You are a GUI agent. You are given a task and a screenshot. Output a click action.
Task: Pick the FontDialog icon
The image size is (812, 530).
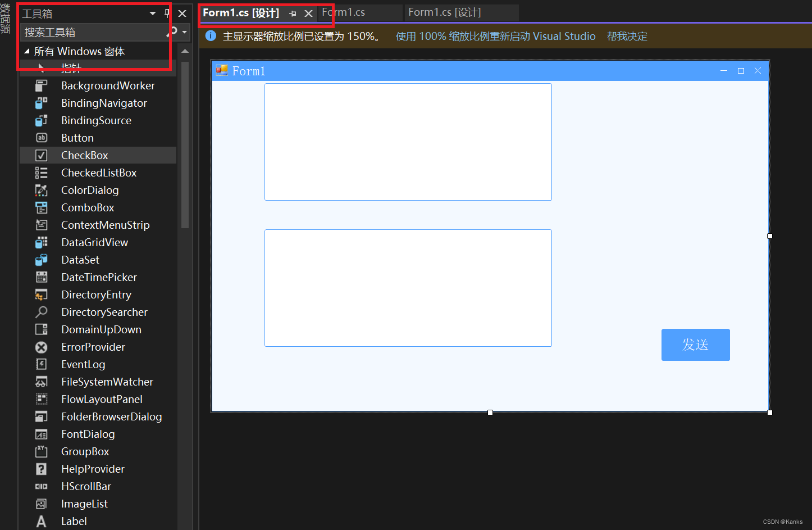click(x=42, y=434)
